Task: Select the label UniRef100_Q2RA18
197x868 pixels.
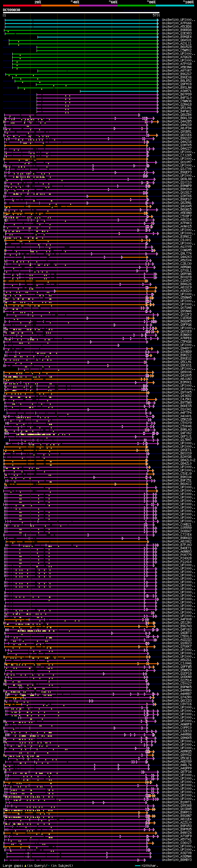Action: click(177, 105)
